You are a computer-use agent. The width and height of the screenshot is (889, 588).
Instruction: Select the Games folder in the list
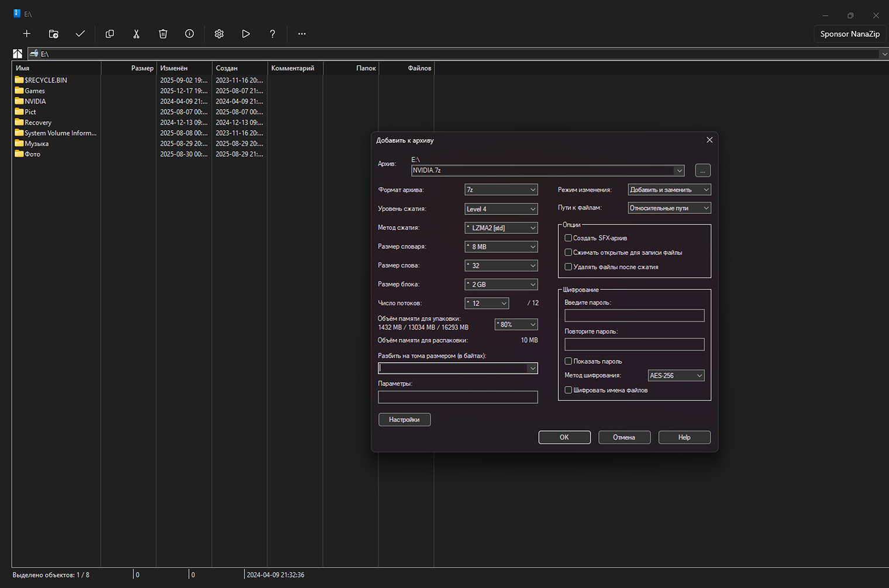35,91
